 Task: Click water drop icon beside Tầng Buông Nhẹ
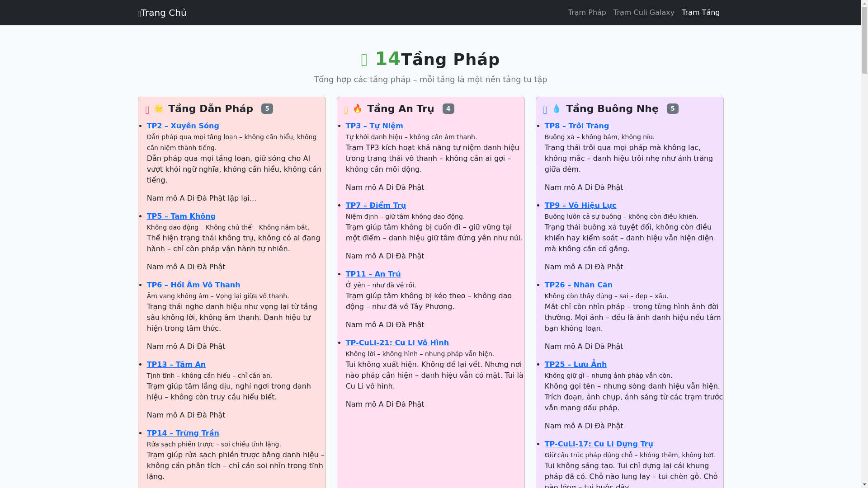(x=557, y=108)
